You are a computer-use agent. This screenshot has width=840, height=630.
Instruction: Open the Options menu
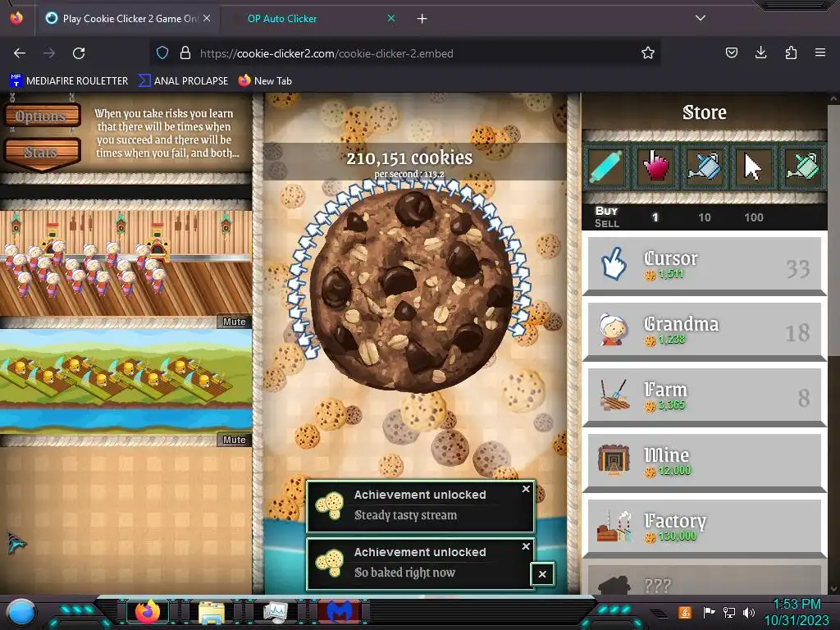coord(42,116)
